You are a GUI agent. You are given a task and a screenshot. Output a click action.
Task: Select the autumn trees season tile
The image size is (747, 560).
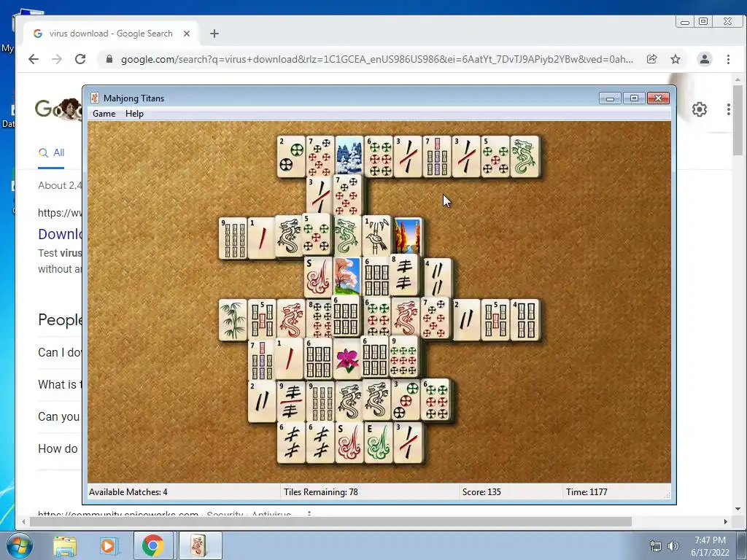pyautogui.click(x=407, y=236)
